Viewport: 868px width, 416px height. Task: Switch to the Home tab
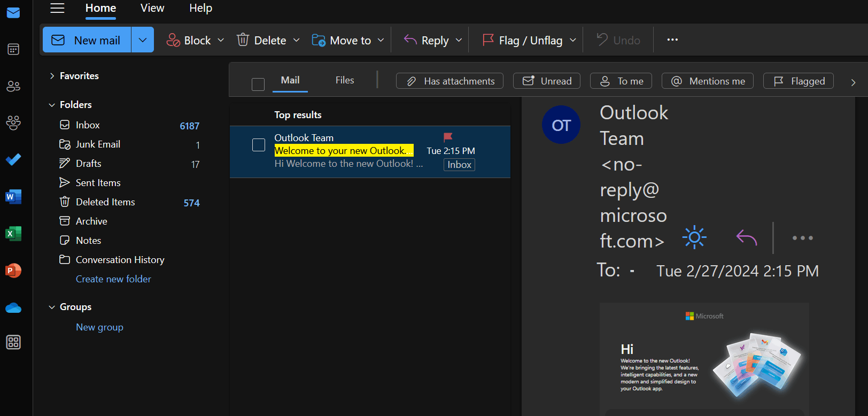100,8
